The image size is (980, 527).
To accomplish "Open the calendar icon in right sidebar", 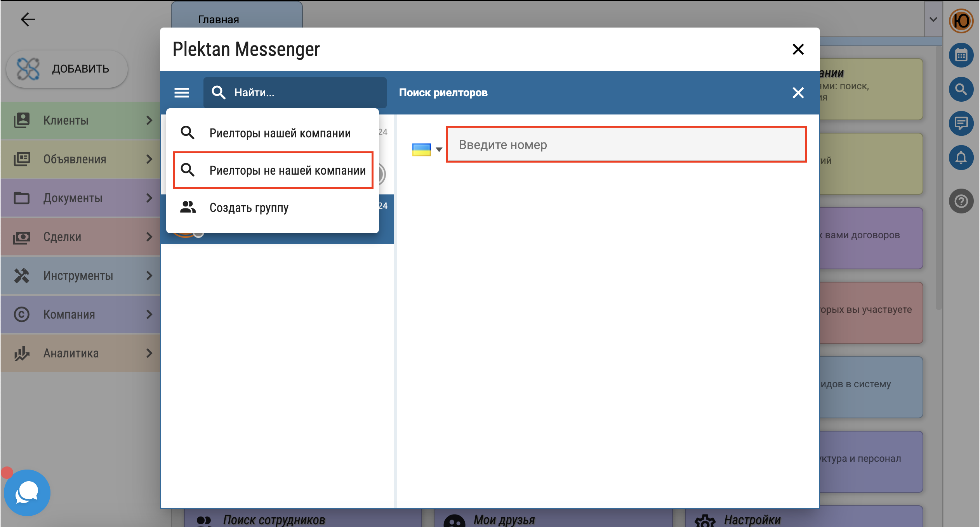I will 961,55.
